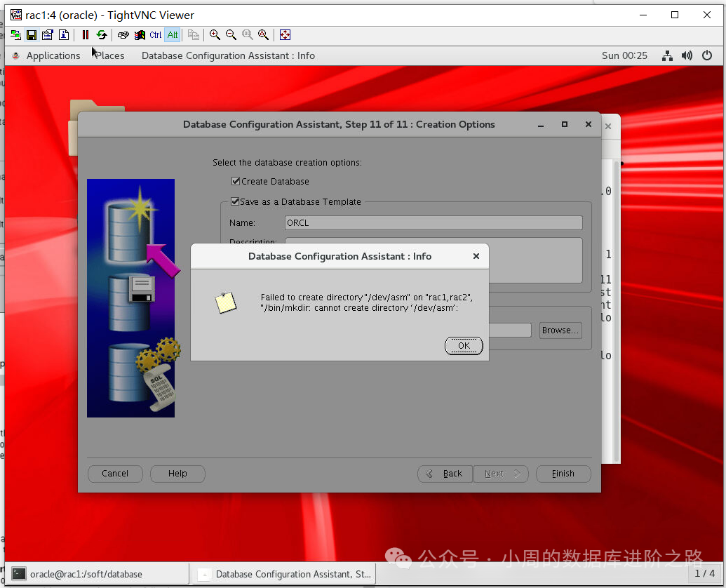The width and height of the screenshot is (726, 588).
Task: Click the volume speaker icon
Action: [x=687, y=55]
